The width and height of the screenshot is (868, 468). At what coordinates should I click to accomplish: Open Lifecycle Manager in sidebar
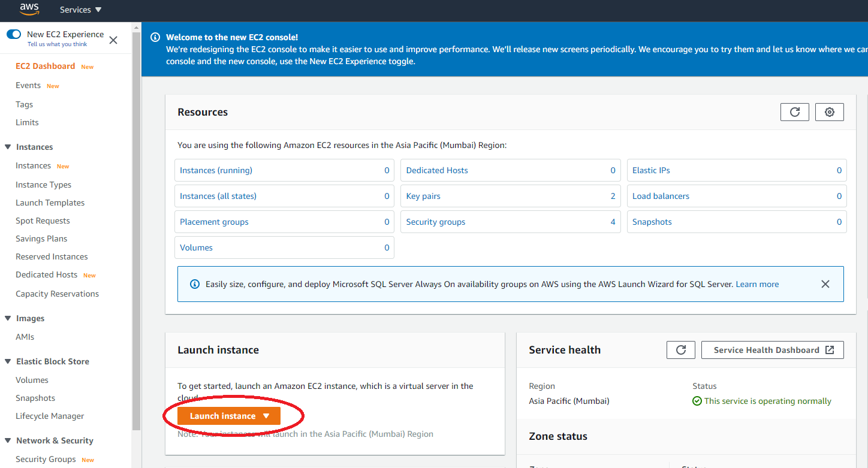[x=50, y=416]
